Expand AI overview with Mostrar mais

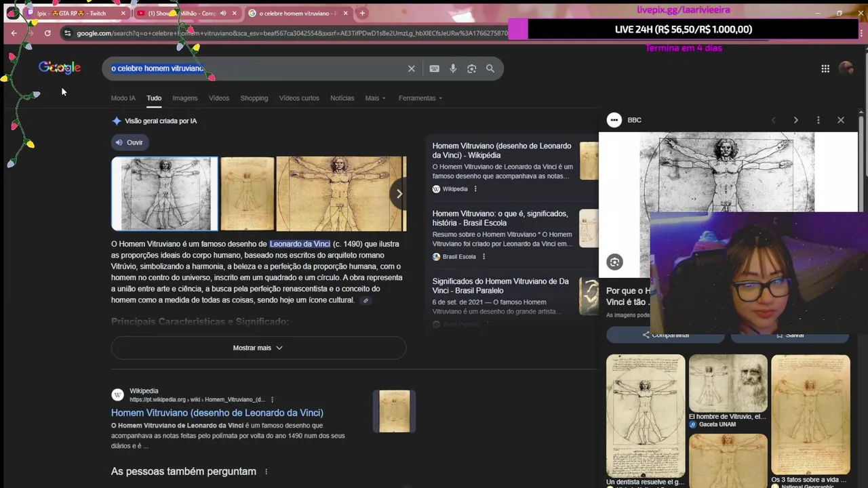258,348
